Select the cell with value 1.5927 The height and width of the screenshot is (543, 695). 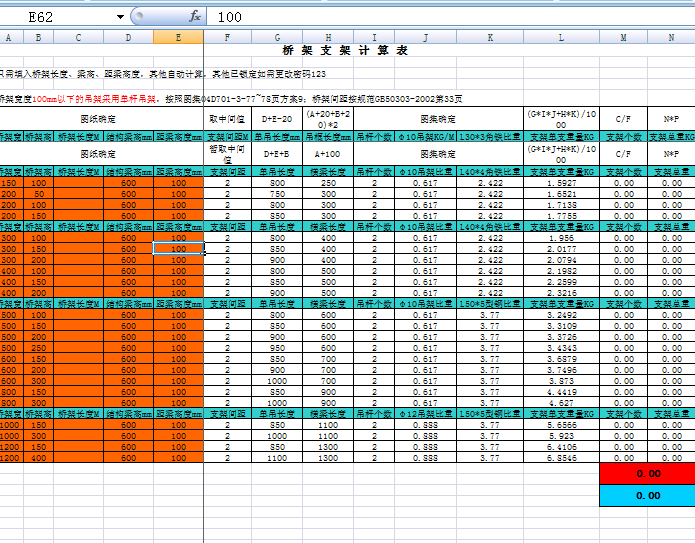click(x=561, y=183)
